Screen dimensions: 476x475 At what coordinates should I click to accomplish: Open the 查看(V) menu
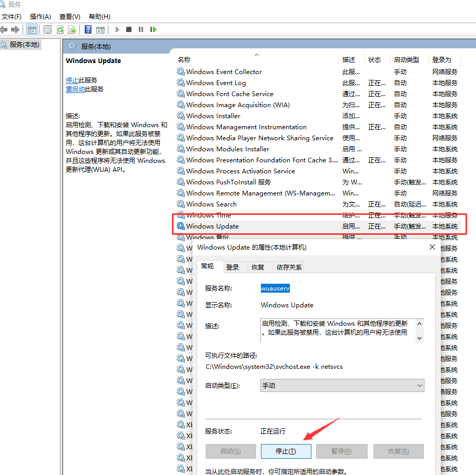(x=69, y=16)
